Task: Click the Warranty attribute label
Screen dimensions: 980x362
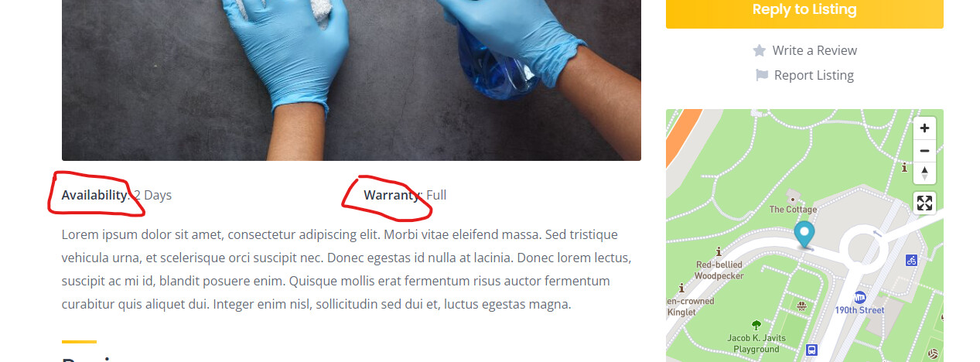Action: click(391, 195)
